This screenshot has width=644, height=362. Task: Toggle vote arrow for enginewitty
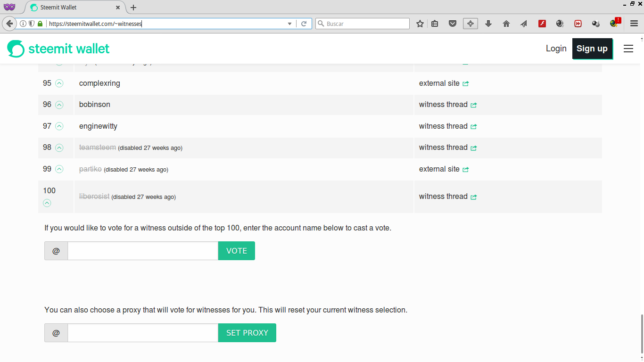pyautogui.click(x=59, y=126)
